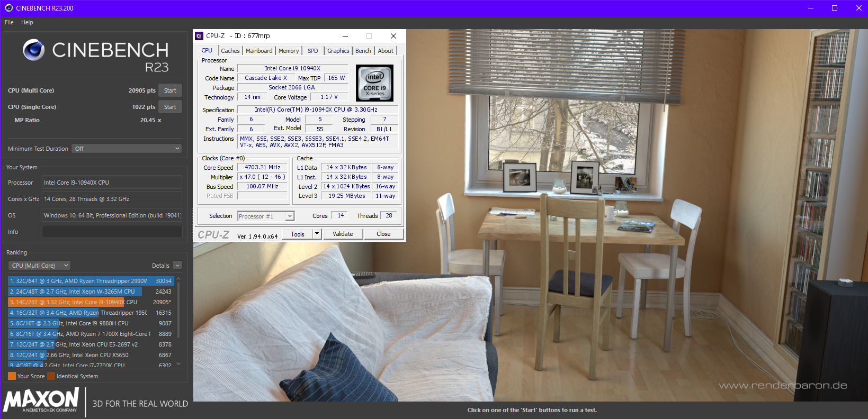The width and height of the screenshot is (868, 419).
Task: Click the Close button in CPU-Z
Action: (x=383, y=234)
